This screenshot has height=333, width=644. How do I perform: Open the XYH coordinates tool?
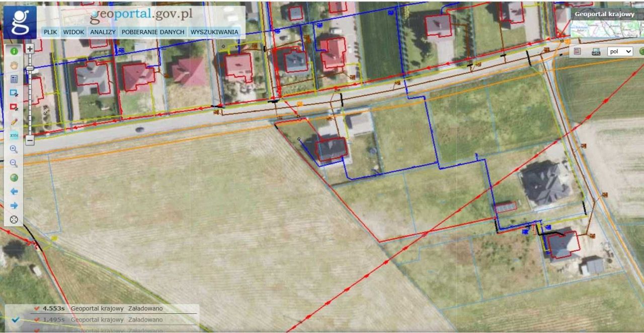point(14,136)
